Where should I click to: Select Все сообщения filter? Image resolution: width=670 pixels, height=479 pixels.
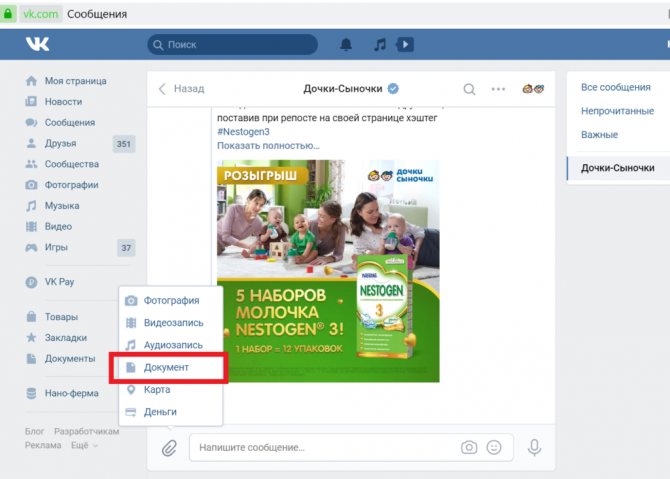coord(616,87)
